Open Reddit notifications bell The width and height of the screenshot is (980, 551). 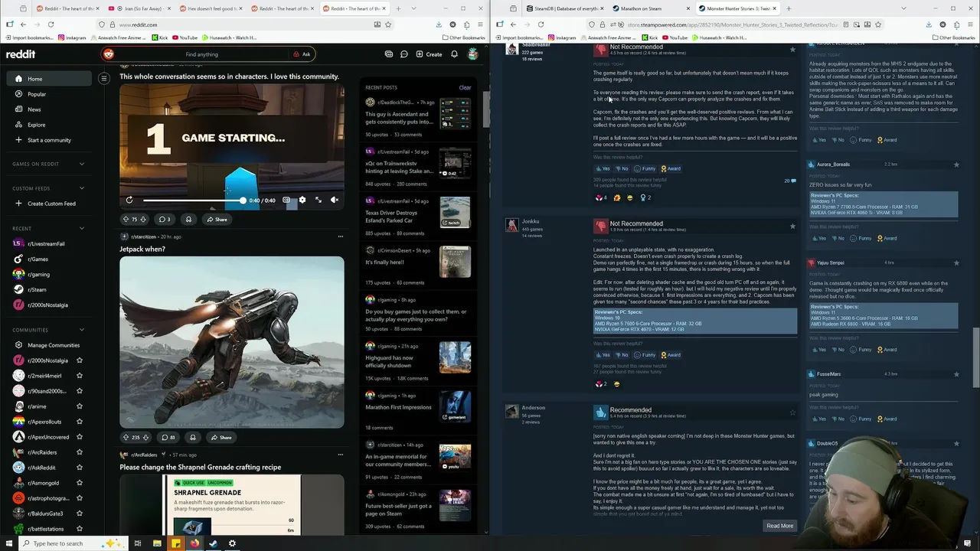coord(454,54)
